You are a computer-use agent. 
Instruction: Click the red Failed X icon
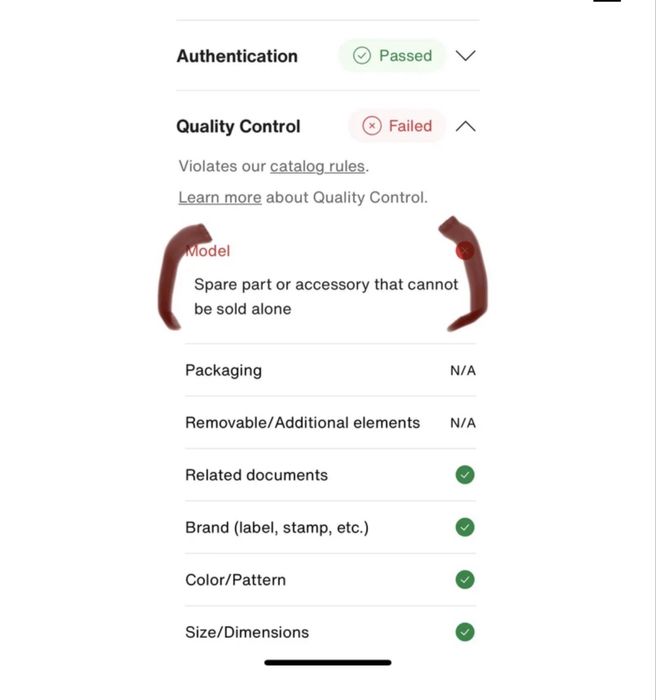(x=372, y=126)
